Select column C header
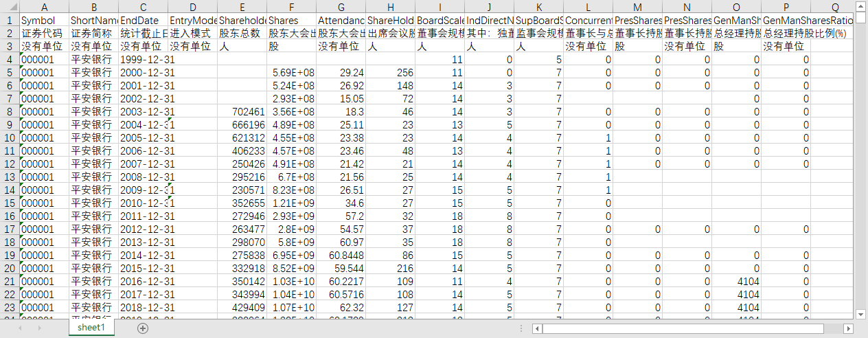 (143, 7)
